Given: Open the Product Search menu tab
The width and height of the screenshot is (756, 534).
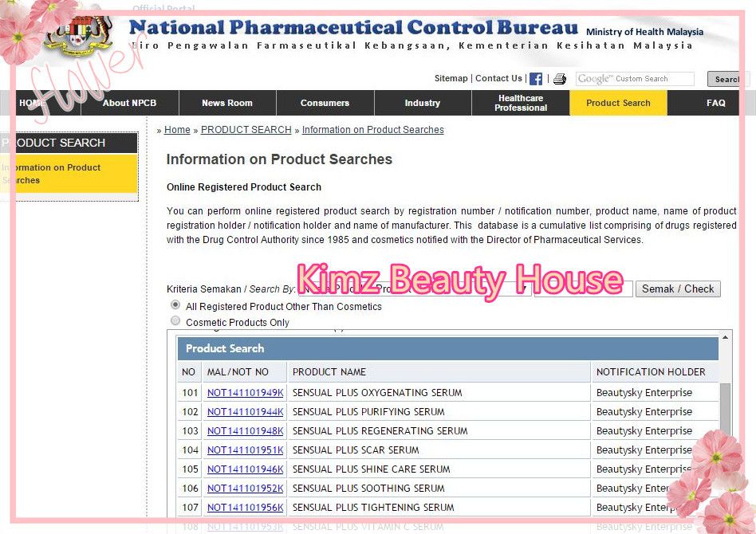Looking at the screenshot, I should pyautogui.click(x=618, y=103).
